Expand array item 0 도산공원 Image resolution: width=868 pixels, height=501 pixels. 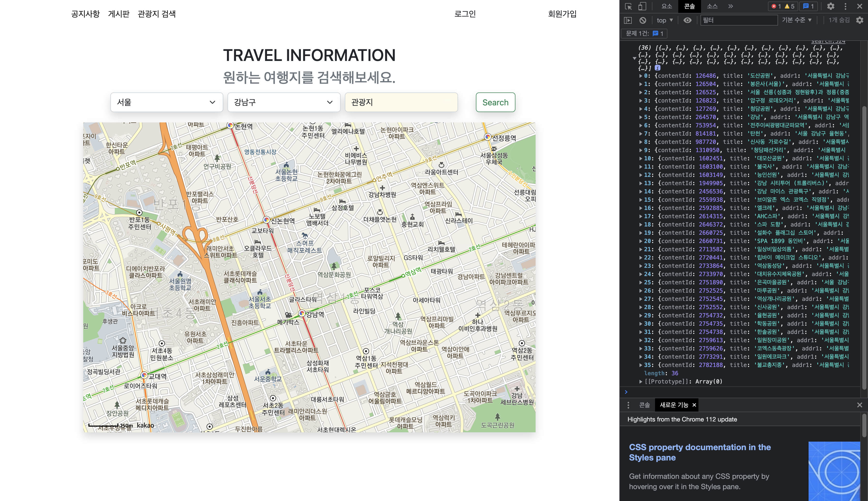641,76
